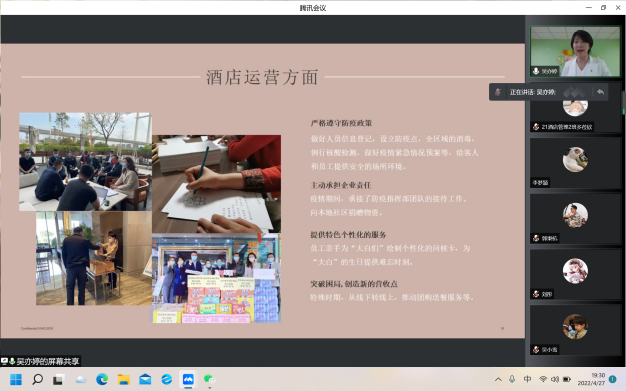The width and height of the screenshot is (626, 391).
Task: Open the cloud app icon on the taskbar
Action: click(x=80, y=379)
